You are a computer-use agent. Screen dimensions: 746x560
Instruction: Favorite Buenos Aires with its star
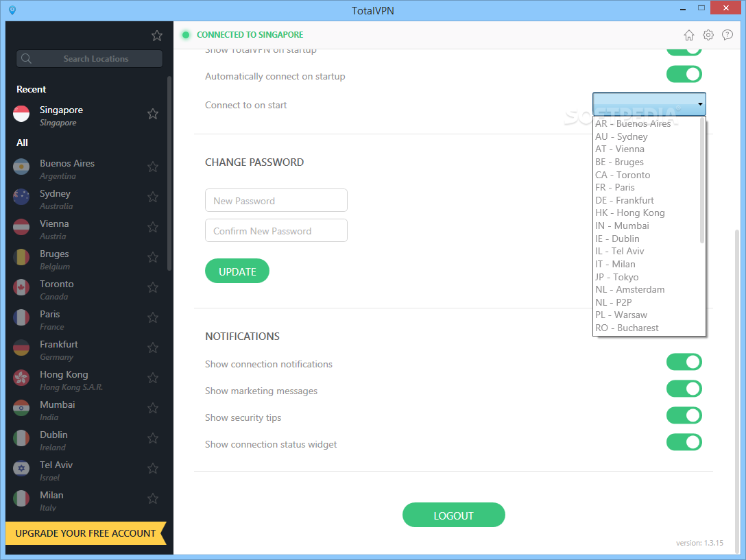(153, 167)
